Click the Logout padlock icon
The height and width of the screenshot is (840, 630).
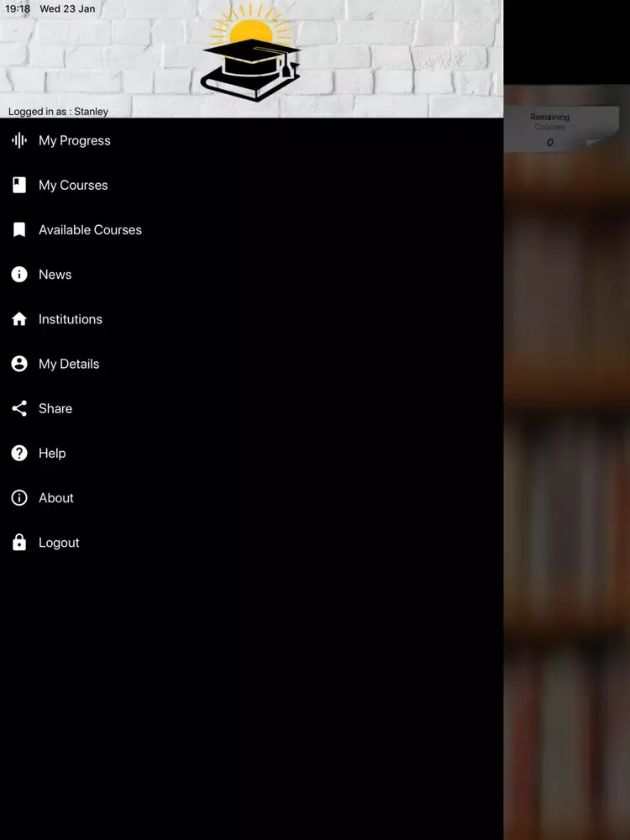pyautogui.click(x=19, y=542)
